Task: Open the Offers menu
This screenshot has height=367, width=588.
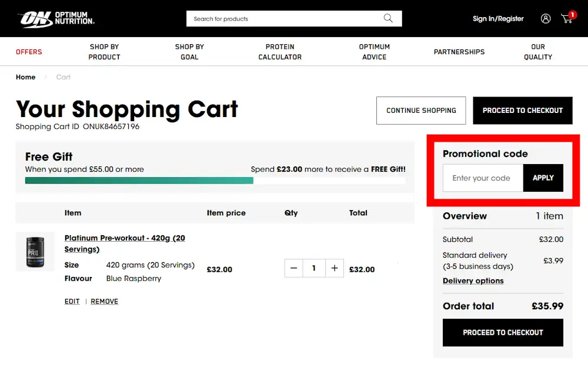Action: pos(29,52)
